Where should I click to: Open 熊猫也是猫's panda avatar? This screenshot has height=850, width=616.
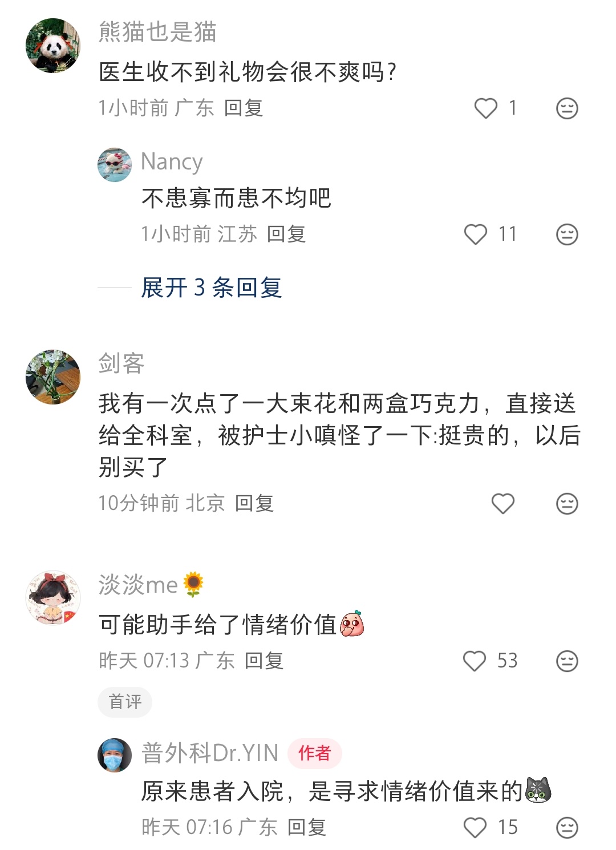click(x=53, y=46)
